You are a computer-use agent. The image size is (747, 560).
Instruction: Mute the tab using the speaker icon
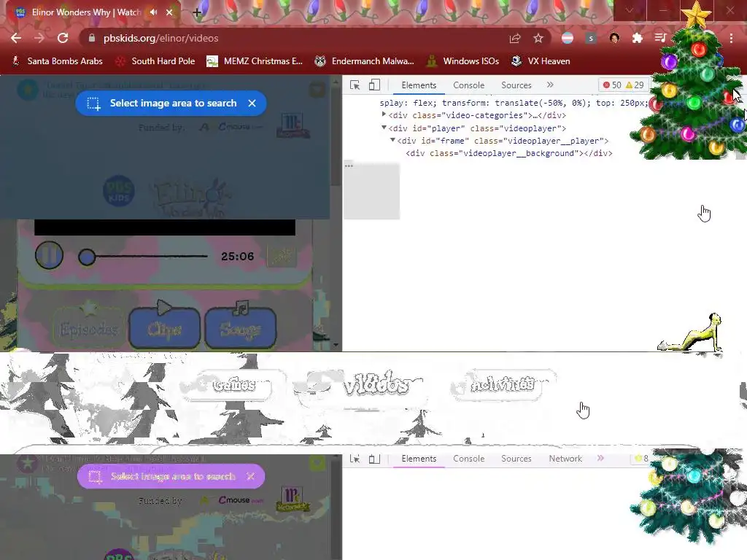(x=153, y=12)
